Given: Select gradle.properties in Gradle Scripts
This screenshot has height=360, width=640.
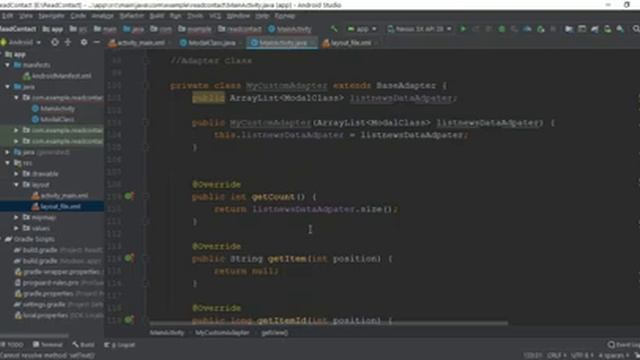Looking at the screenshot, I should [x=44, y=293].
